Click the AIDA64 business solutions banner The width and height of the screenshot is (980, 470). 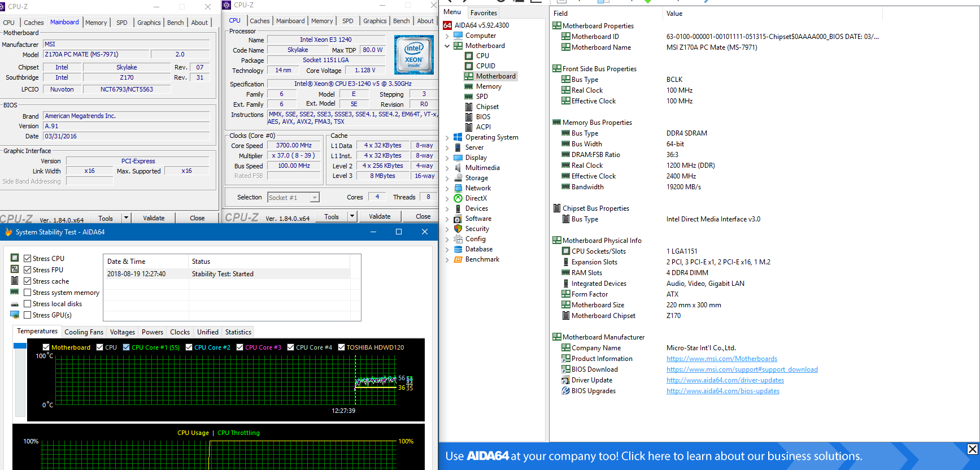[x=709, y=456]
